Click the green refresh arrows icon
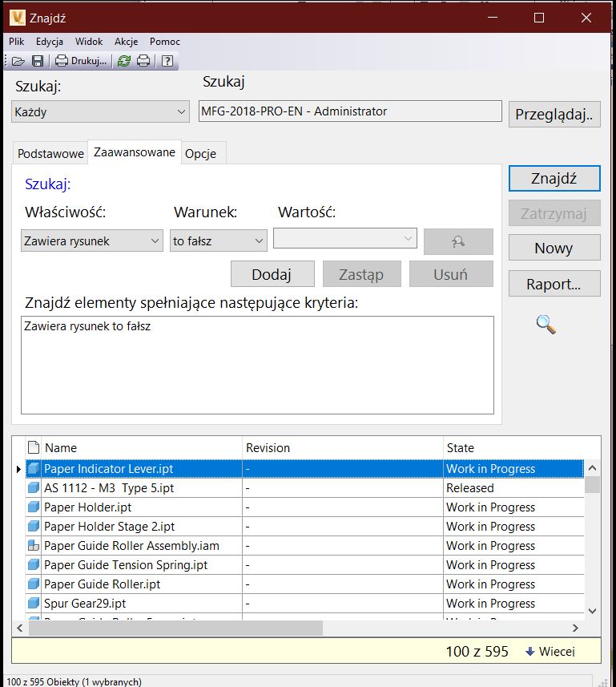 click(124, 61)
